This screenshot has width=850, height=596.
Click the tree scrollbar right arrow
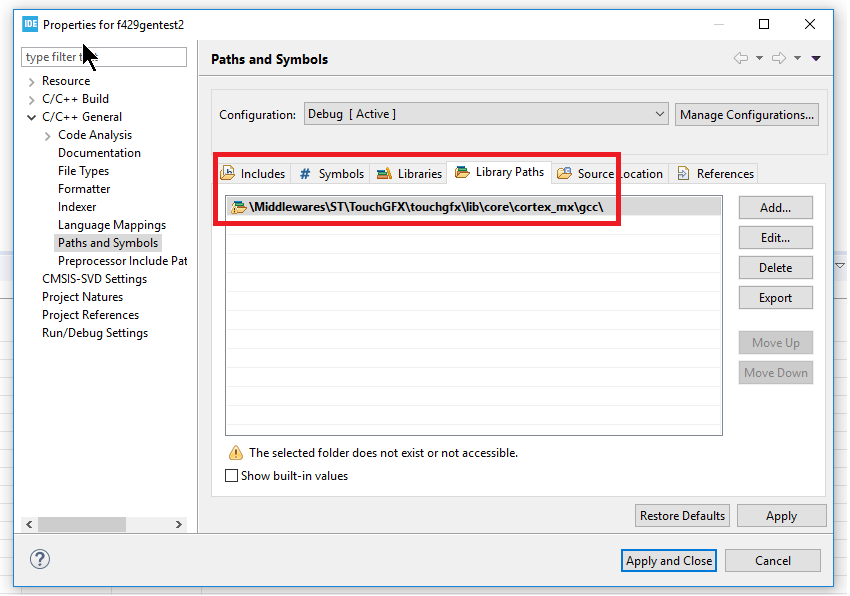178,524
